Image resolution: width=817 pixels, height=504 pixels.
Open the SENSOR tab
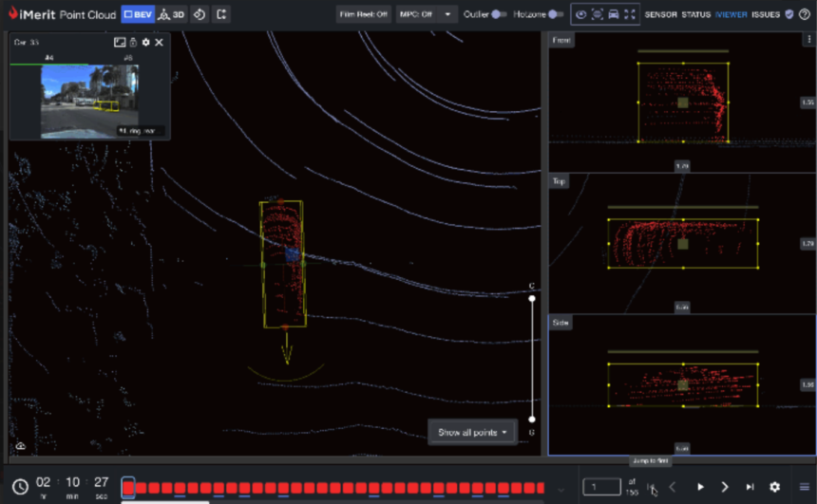[660, 14]
